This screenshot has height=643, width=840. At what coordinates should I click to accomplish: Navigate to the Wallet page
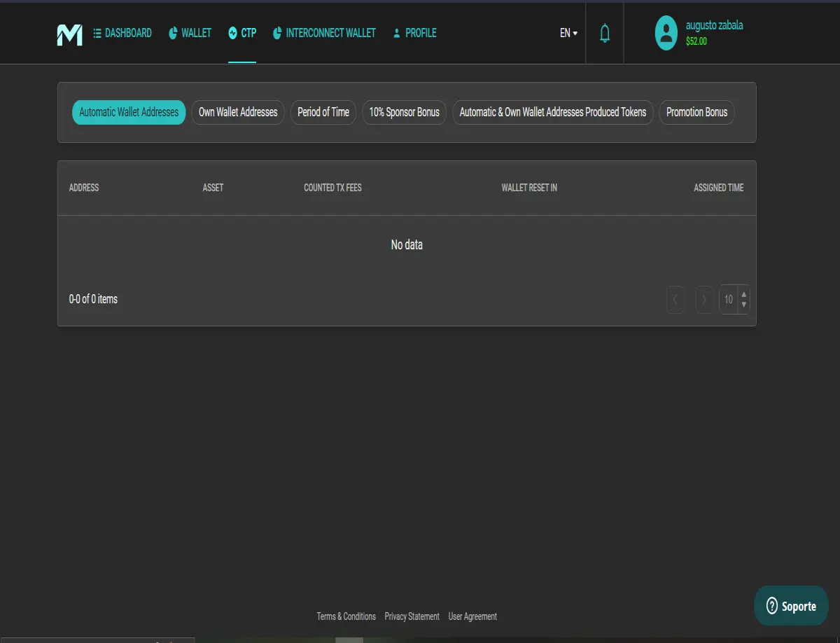point(190,33)
